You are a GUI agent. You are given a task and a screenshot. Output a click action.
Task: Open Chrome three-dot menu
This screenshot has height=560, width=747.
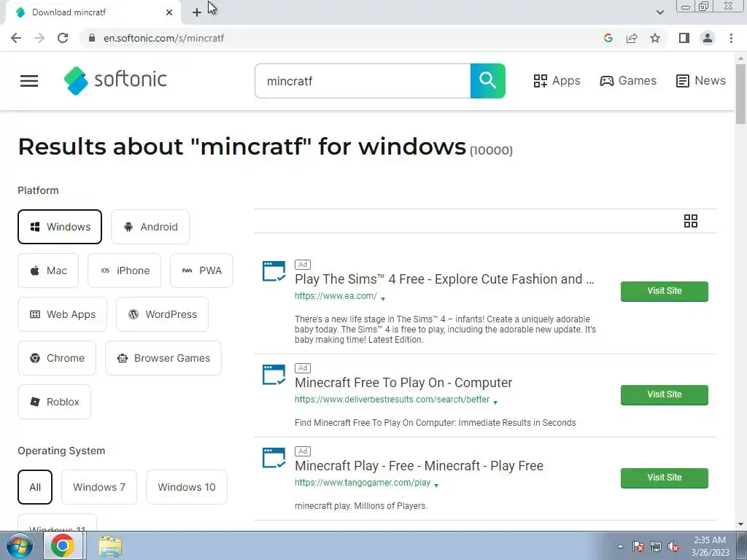(731, 38)
